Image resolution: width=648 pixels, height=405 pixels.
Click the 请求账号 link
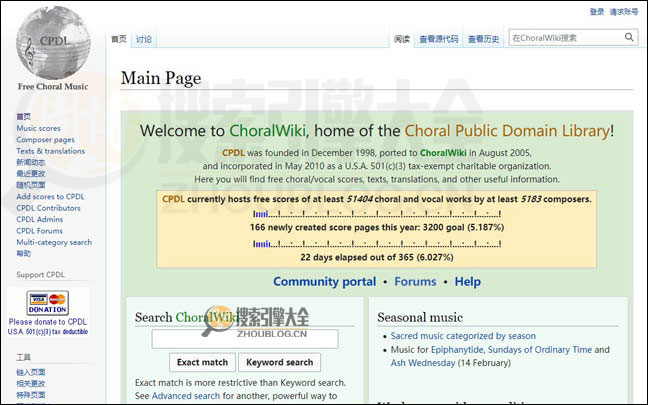tap(624, 12)
